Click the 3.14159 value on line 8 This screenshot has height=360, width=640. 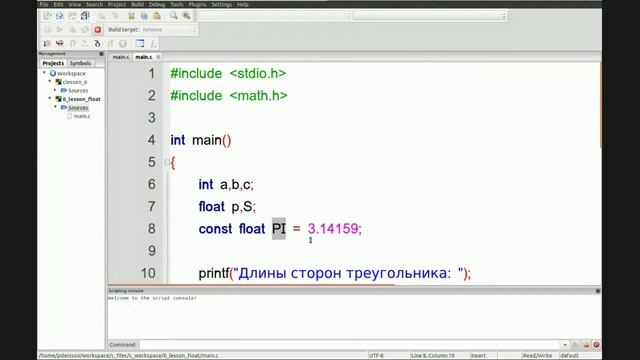tap(333, 229)
